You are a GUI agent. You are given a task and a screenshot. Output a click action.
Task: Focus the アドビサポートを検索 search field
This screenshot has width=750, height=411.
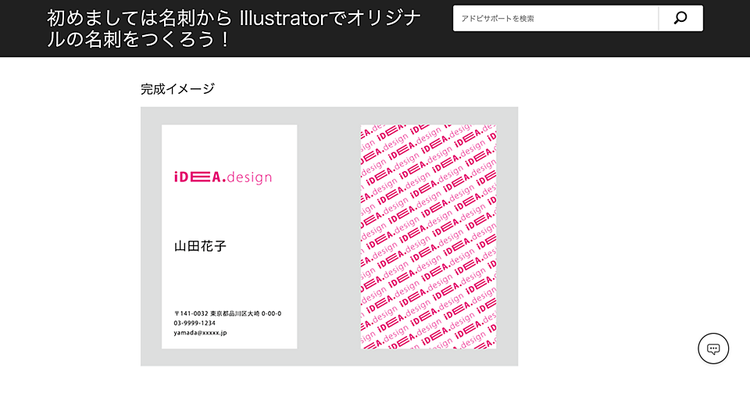(x=555, y=18)
